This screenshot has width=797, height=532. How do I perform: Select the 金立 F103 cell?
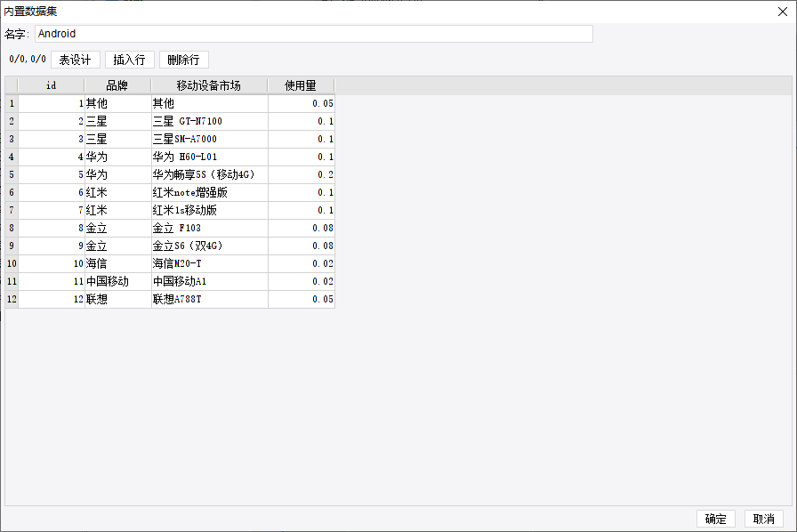click(x=209, y=229)
